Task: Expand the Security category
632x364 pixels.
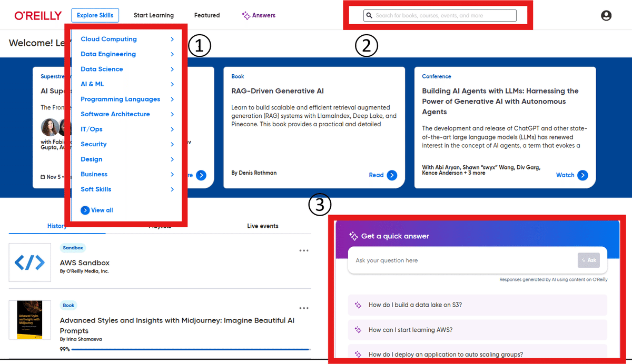Action: coord(93,144)
